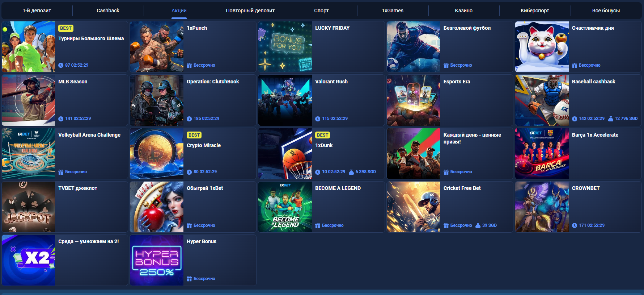Switch to the Cashback tab
644x295 pixels.
[108, 11]
